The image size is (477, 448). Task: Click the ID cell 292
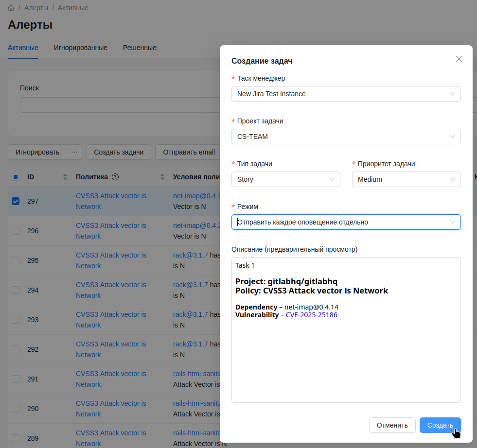(33, 349)
